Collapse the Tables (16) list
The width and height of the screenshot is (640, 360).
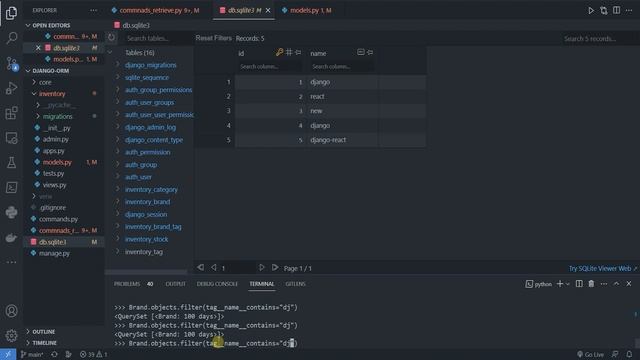tap(110, 52)
